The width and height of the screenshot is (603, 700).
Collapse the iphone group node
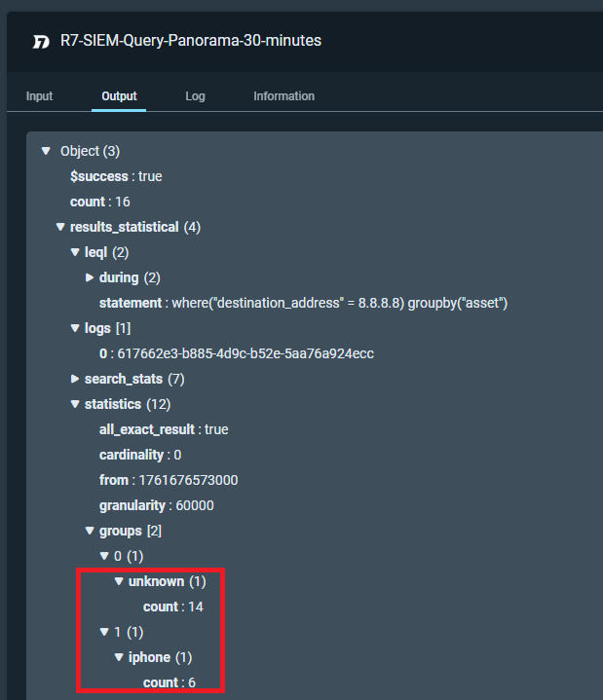click(119, 657)
